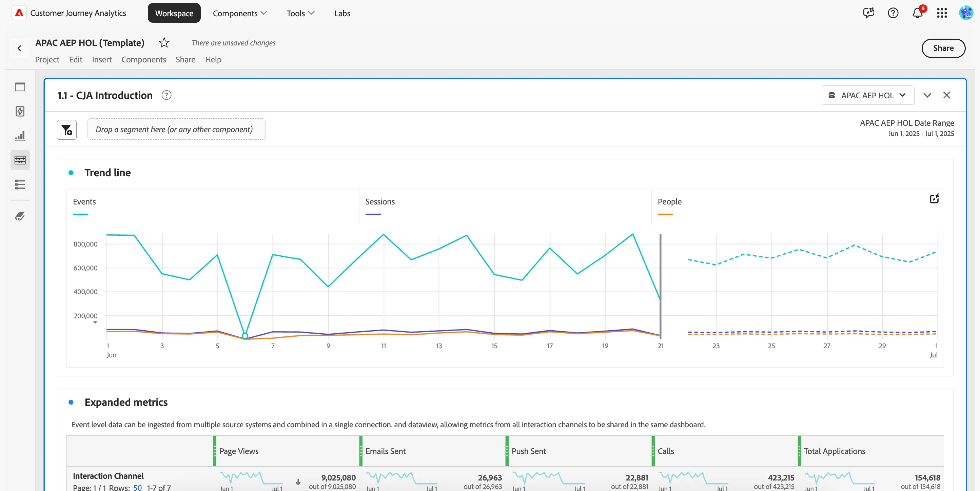Open notifications bell icon
Screen dimensions: 980x491
tap(917, 13)
